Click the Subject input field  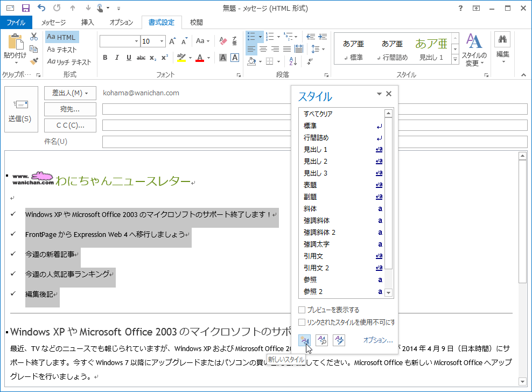(315, 142)
